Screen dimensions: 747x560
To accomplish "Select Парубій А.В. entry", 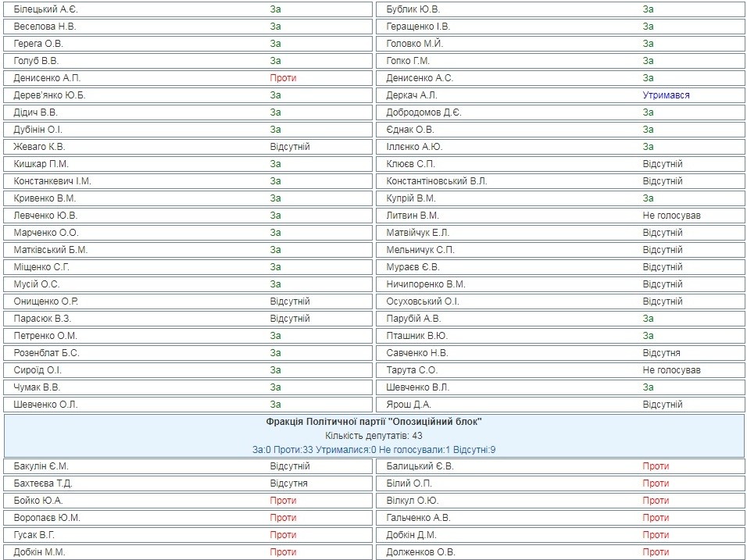I will [560, 319].
